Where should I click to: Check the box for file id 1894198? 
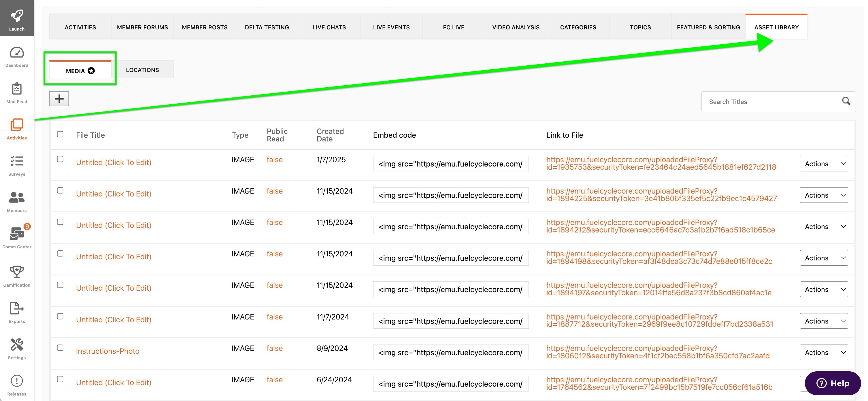coord(60,253)
